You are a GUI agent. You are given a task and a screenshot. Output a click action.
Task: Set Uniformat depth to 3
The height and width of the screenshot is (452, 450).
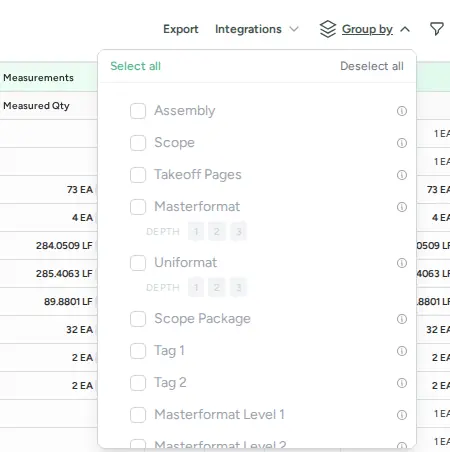click(239, 287)
